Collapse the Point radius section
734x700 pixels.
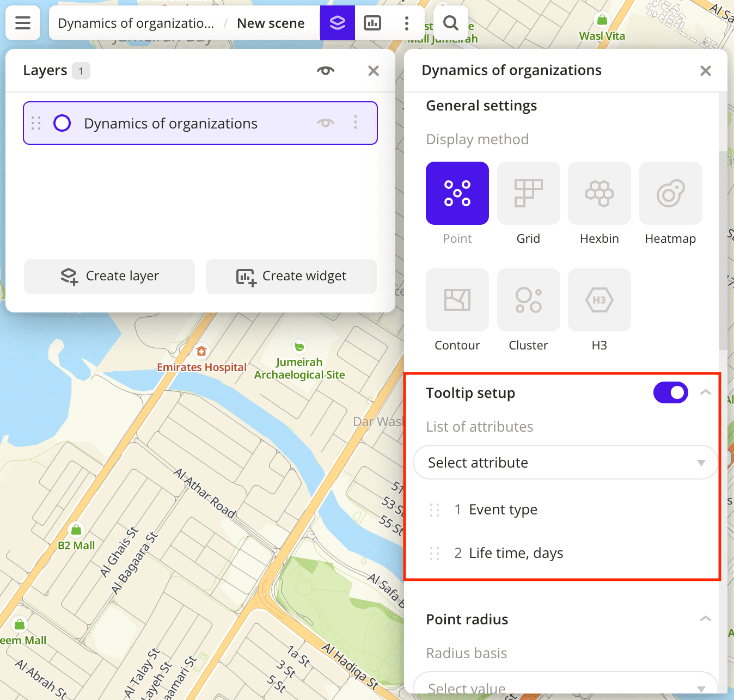[705, 619]
